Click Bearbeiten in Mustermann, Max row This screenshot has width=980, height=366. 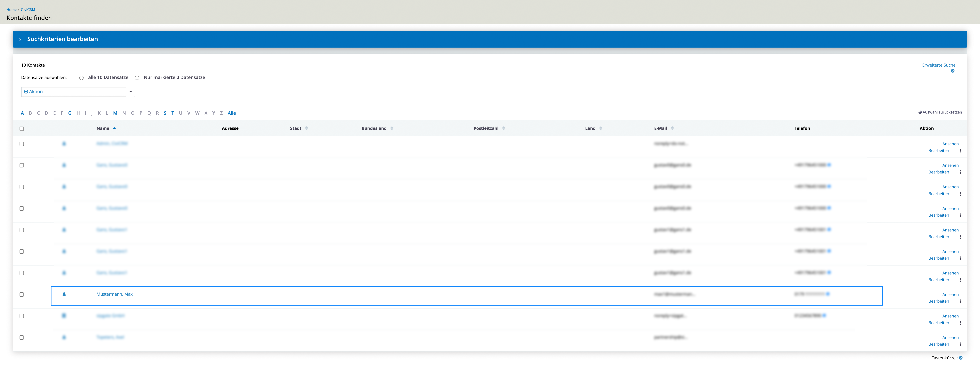click(938, 301)
